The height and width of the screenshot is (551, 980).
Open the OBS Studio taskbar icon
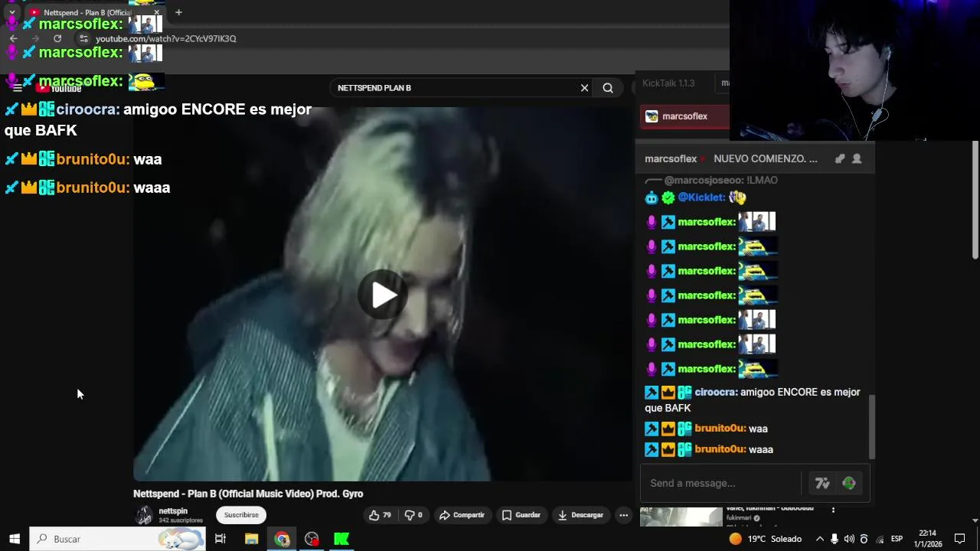pyautogui.click(x=312, y=539)
